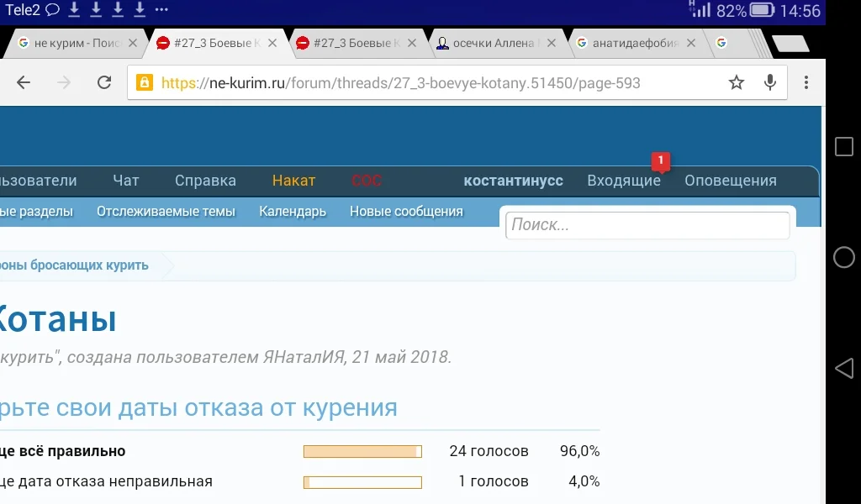Open the new tab button
Viewport: 861px width, 504px height.
790,42
